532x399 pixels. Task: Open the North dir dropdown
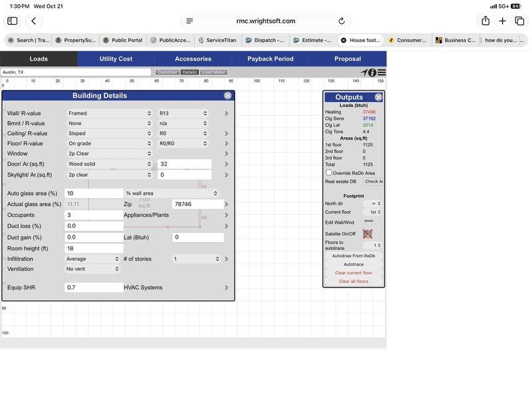click(372, 203)
